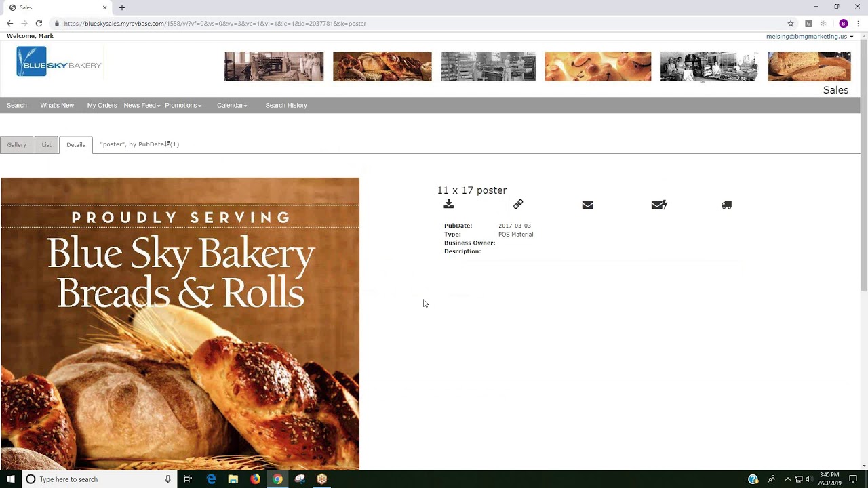Viewport: 868px width, 488px height.
Task: Open the Chrome profile avatar
Action: coord(844,23)
